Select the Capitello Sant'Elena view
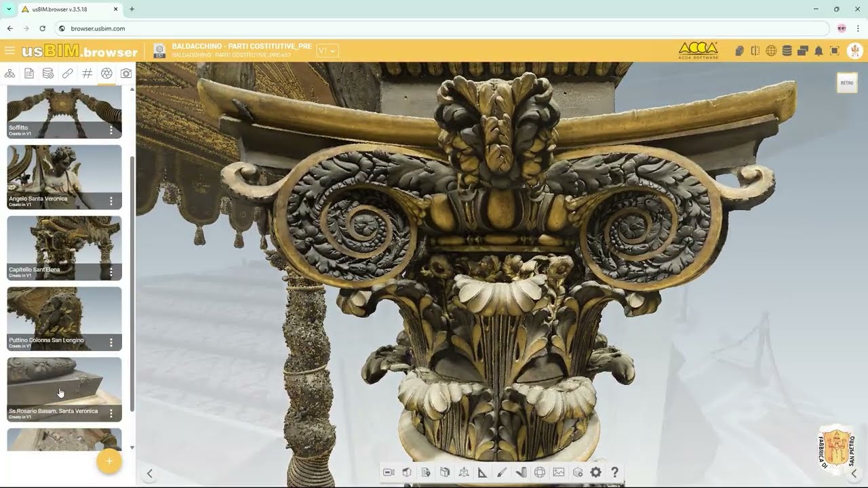Viewport: 868px width, 488px height. 64,248
